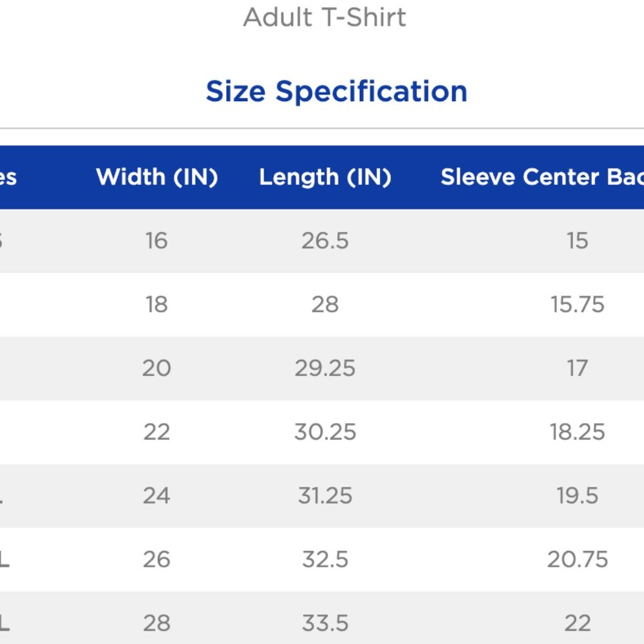Click the width value 26
The image size is (644, 644).
[156, 560]
